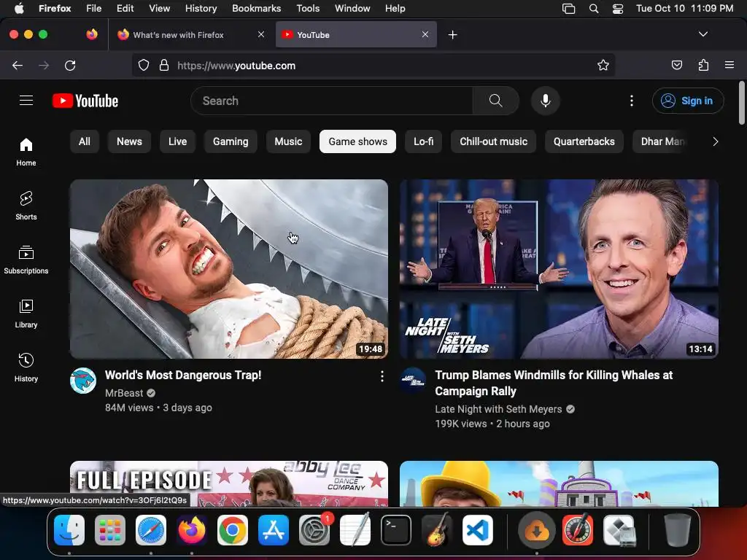Open Subscriptions in sidebar

click(26, 260)
